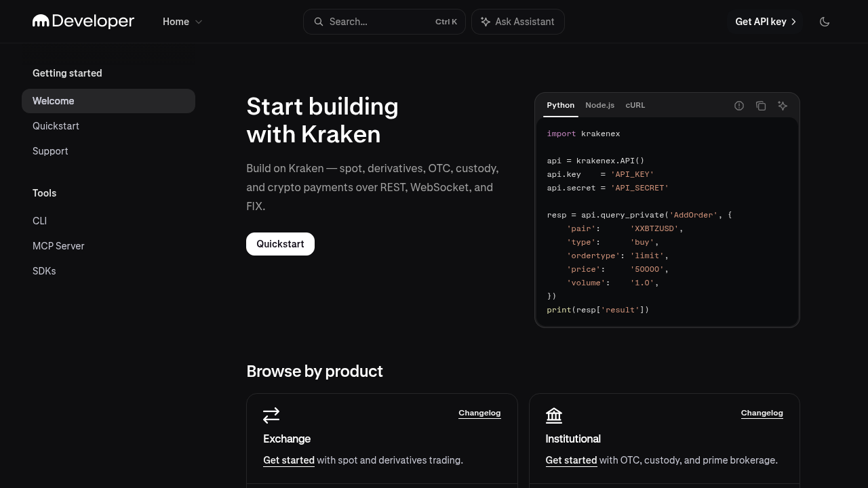The height and width of the screenshot is (488, 868).
Task: Click the 'XXBTZUSD' pair value in code
Action: (x=656, y=228)
